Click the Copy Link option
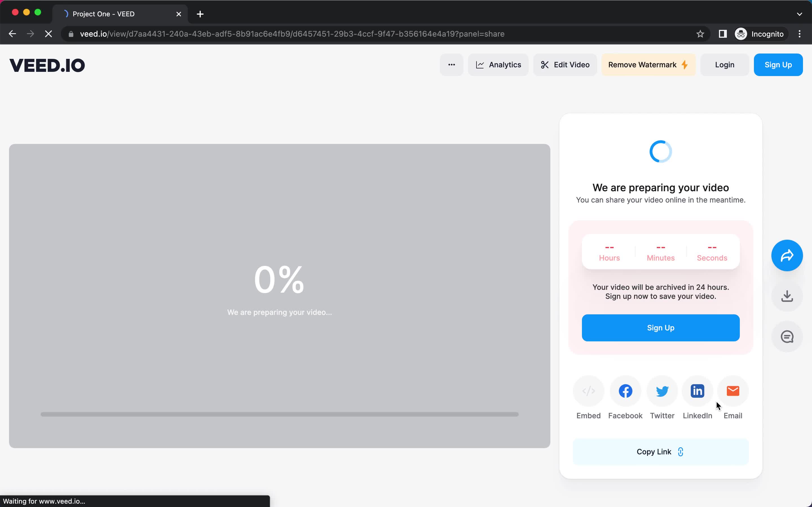 [660, 452]
